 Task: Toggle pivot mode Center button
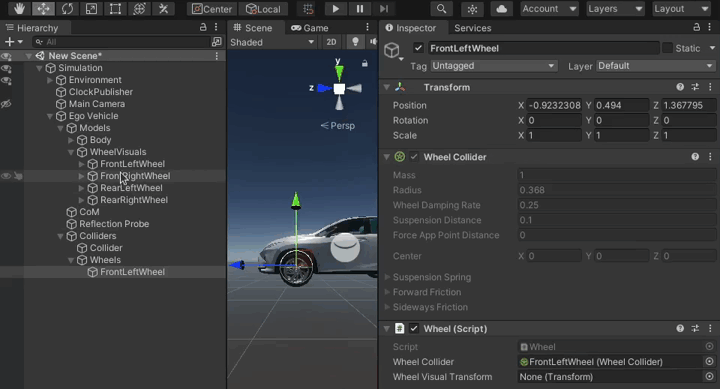pyautogui.click(x=212, y=9)
